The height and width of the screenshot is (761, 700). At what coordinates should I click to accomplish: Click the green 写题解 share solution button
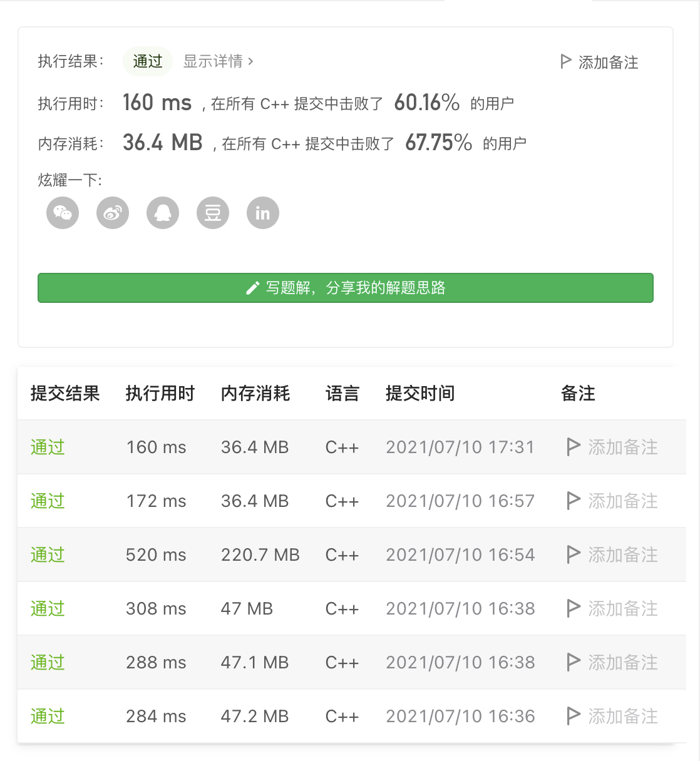pos(346,288)
